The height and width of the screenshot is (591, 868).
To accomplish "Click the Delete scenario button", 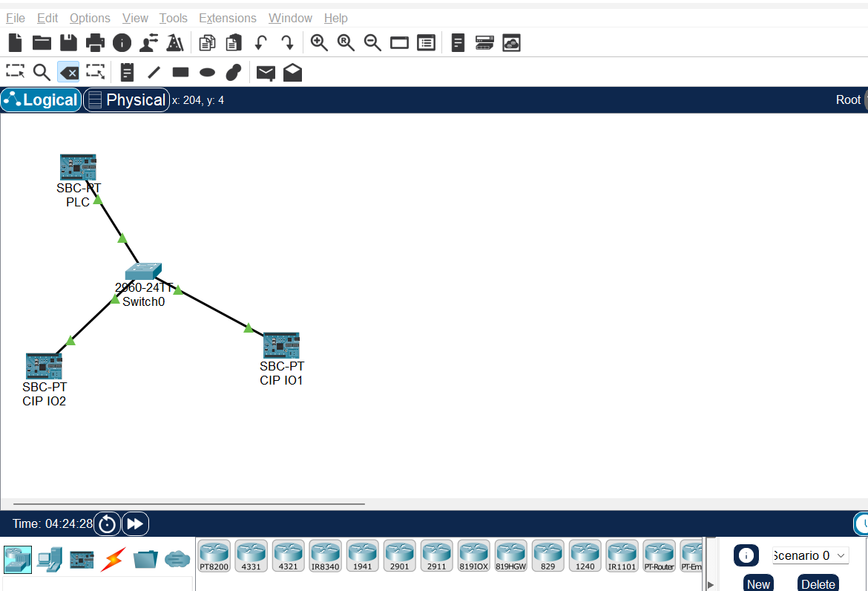I will pyautogui.click(x=818, y=584).
